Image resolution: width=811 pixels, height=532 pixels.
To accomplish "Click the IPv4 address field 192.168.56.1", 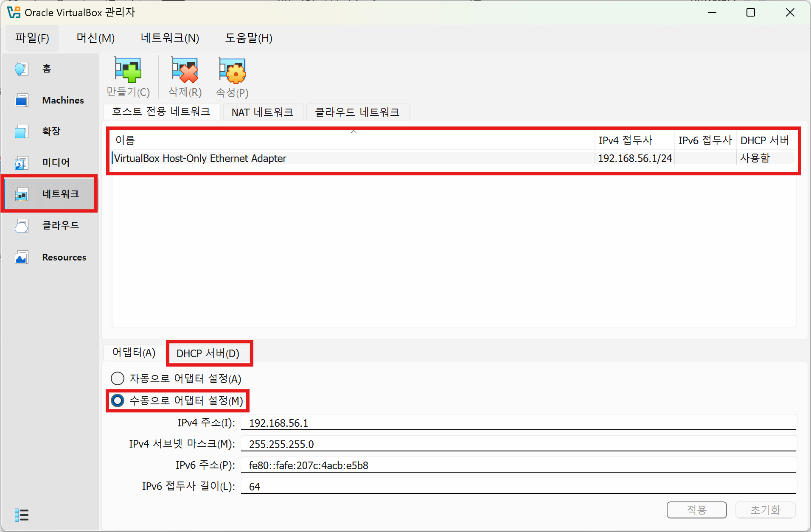I will click(x=519, y=423).
